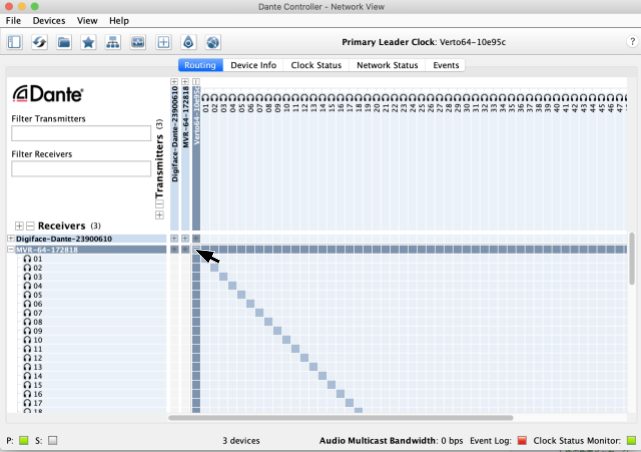Click the star icon in the toolbar
Image resolution: width=641 pixels, height=452 pixels.
click(x=88, y=42)
